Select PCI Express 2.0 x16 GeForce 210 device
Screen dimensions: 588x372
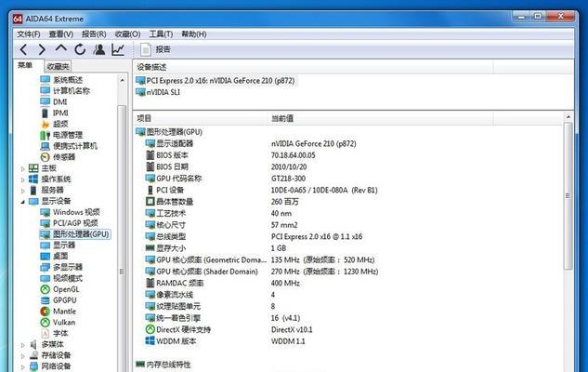tap(216, 81)
